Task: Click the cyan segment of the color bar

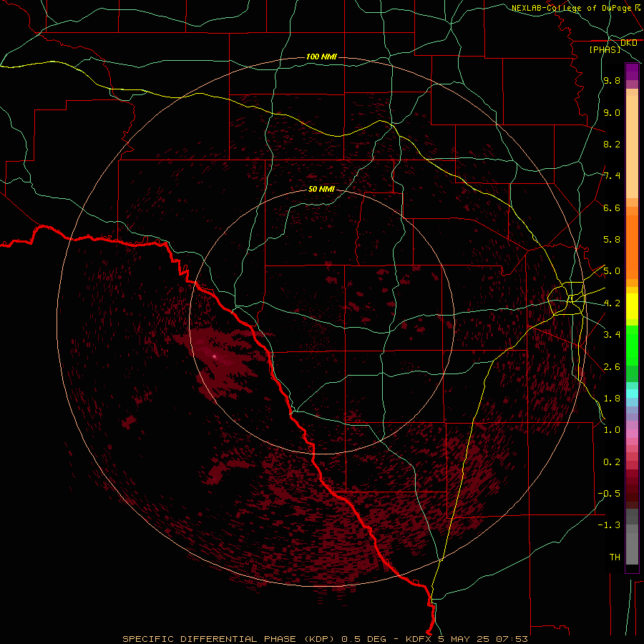Action: point(632,394)
